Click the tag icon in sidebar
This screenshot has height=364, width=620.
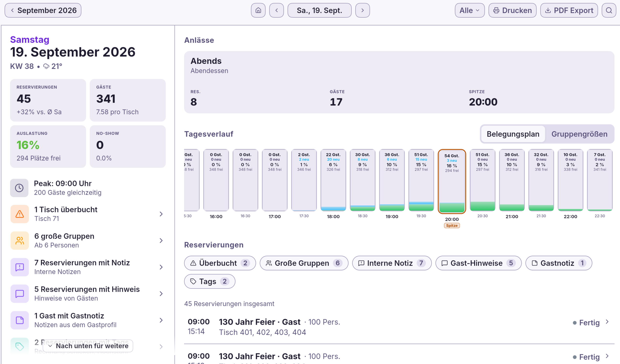[20, 347]
